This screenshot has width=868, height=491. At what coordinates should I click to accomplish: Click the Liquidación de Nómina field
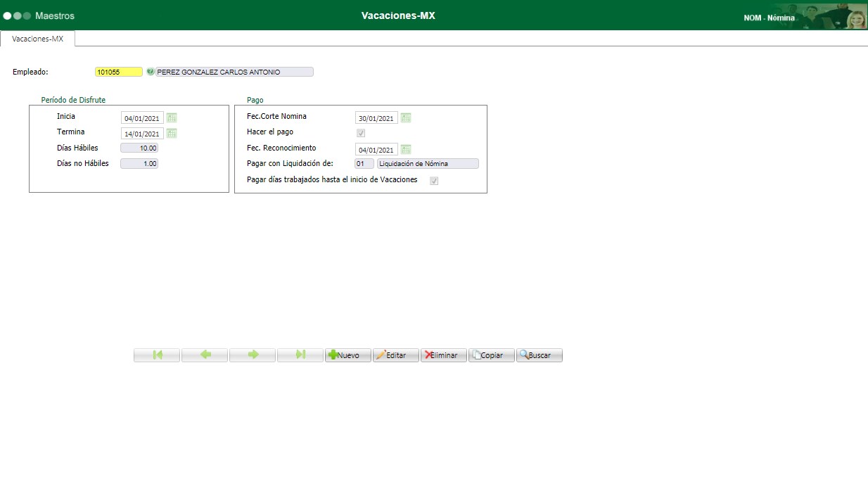pos(428,164)
